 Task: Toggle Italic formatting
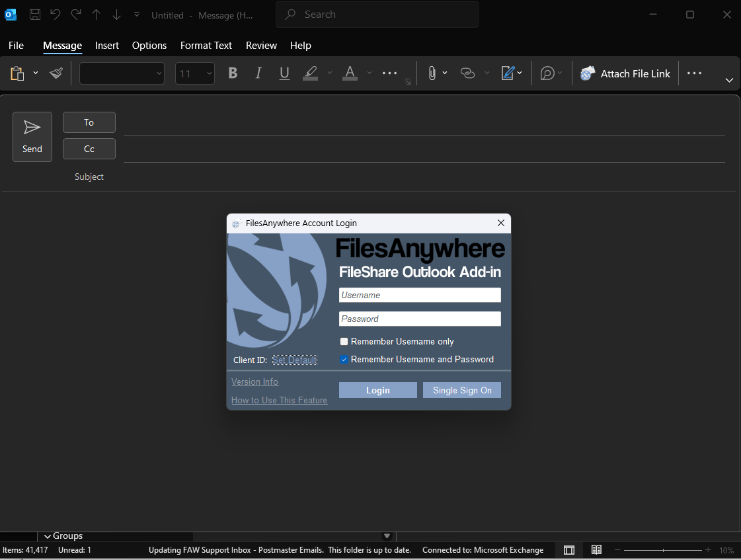tap(258, 73)
